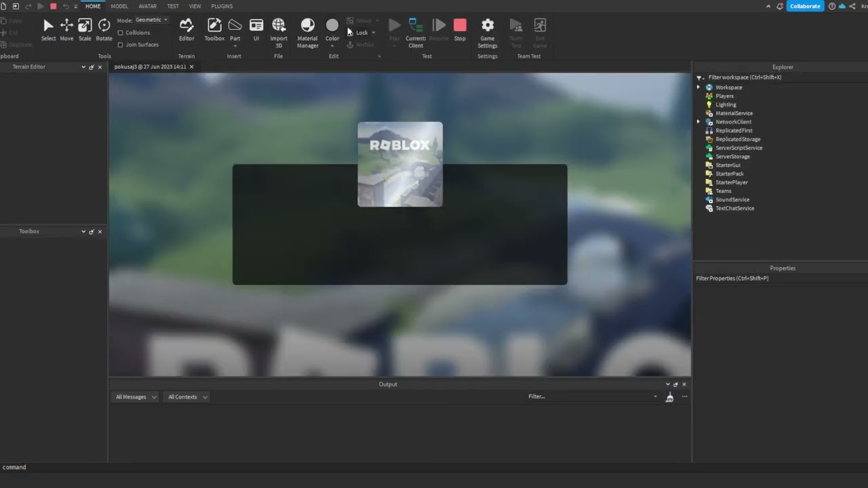Click the Lighting bulb icon in Explorer
This screenshot has height=488, width=868.
coord(709,104)
